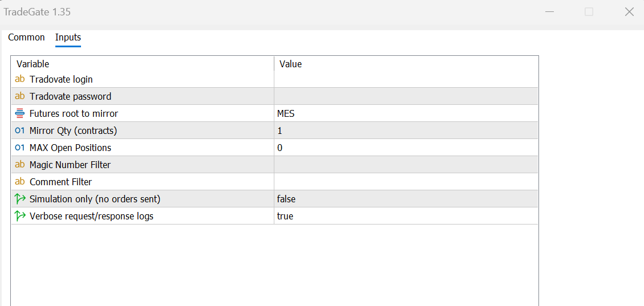Select the Inputs tab

click(68, 38)
